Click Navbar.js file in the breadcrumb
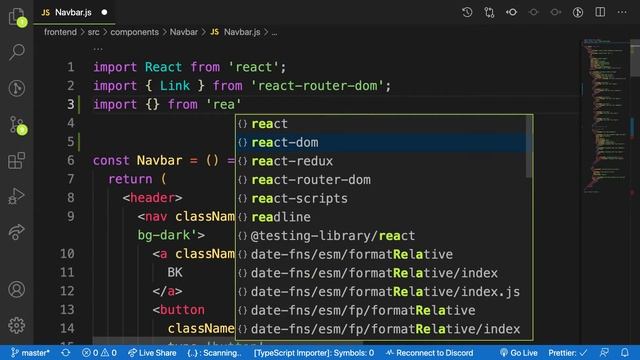The height and width of the screenshot is (360, 640). (236, 32)
